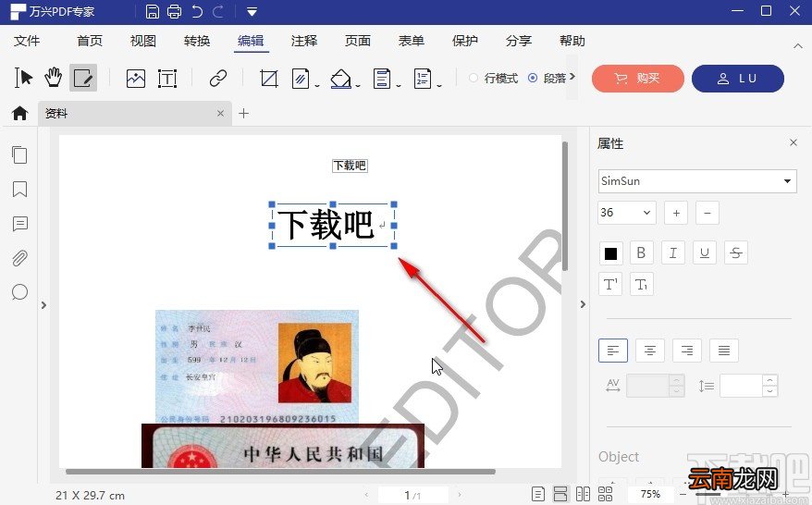Click the LU account button
Screen dimensions: 812x505
(x=738, y=79)
